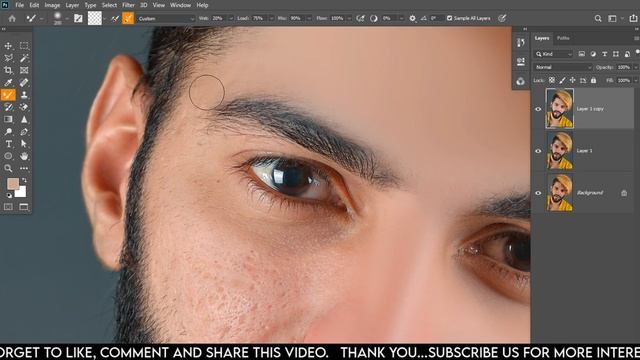Select the Type tool

8,144
